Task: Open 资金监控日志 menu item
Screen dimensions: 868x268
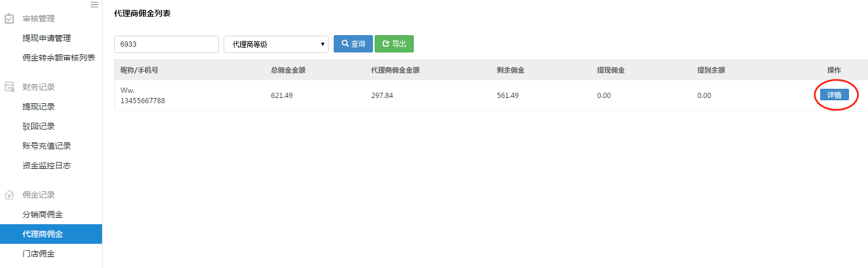Action: coord(47,165)
